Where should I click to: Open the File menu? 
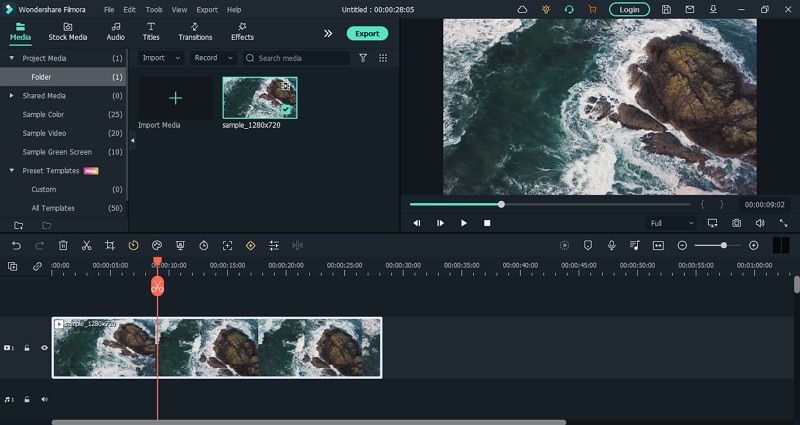[x=109, y=10]
